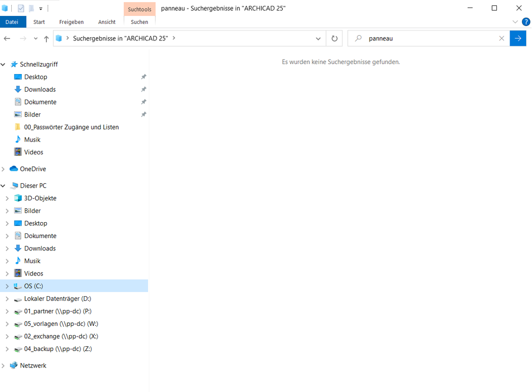Click the address bar path 'Suchergebnisse in ARCHICAD 25'
Image resolution: width=532 pixels, height=392 pixels.
click(x=120, y=38)
